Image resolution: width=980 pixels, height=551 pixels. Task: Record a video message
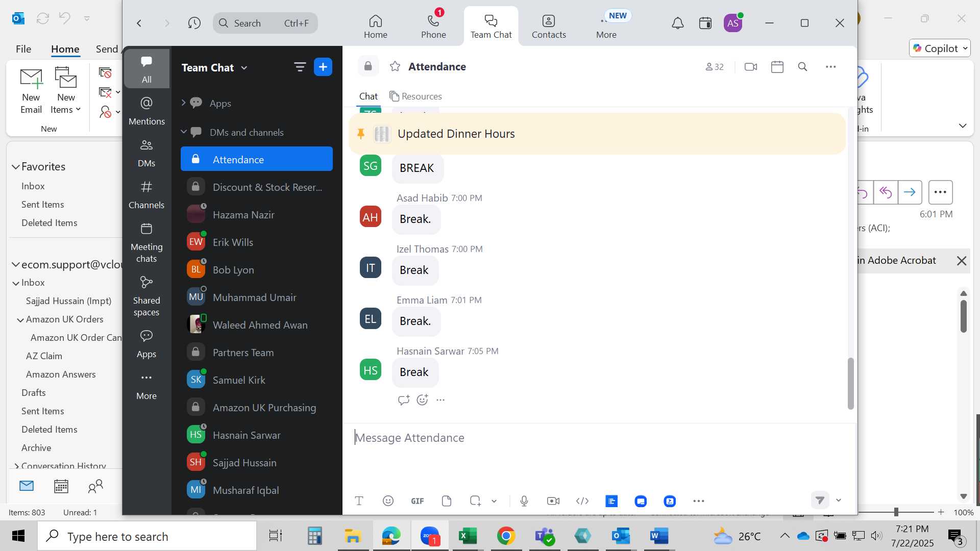point(553,501)
